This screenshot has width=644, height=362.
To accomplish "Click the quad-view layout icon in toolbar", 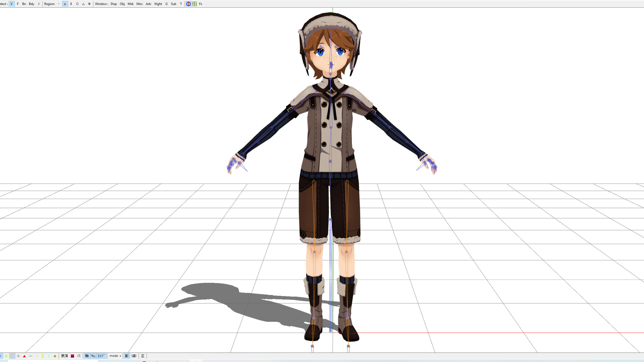I will [x=194, y=4].
